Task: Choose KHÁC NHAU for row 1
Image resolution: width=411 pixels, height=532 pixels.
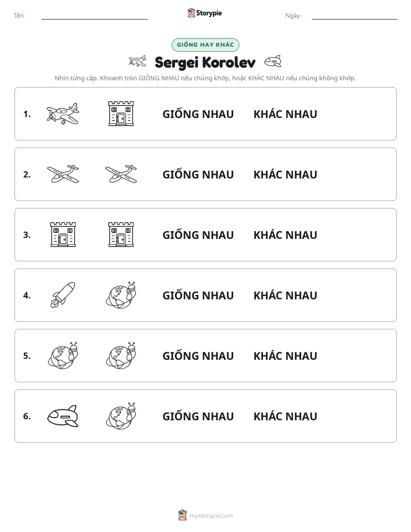Action: click(x=285, y=114)
